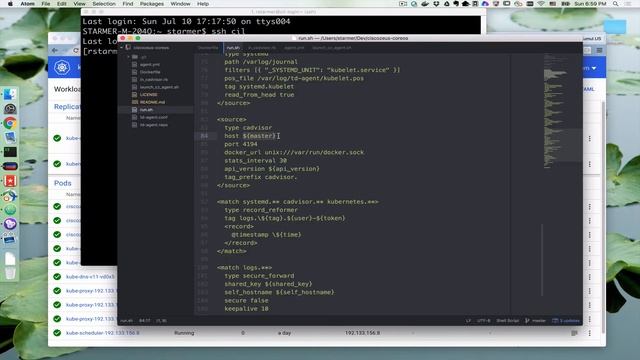Screen dimensions: 640x360
Task: Click the Kubernetes logo in dashboard window
Action: pyautogui.click(x=62, y=67)
